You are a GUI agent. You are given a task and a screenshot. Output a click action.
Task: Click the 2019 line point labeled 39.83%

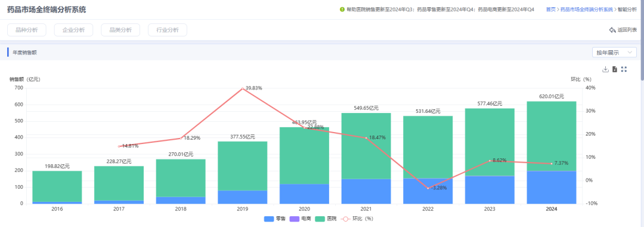(242, 88)
